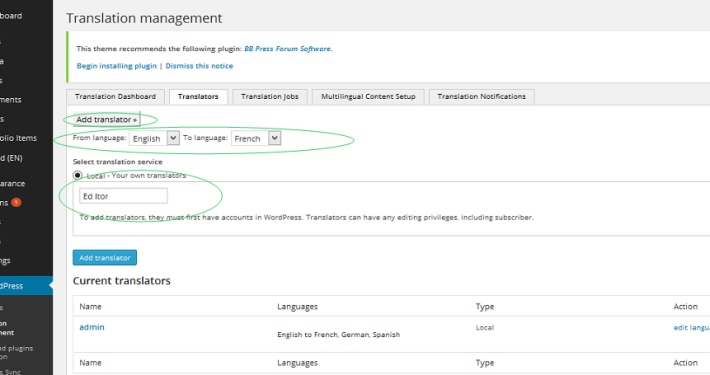Click the 'Begin installing plugin' link
The height and width of the screenshot is (375, 710).
(116, 66)
